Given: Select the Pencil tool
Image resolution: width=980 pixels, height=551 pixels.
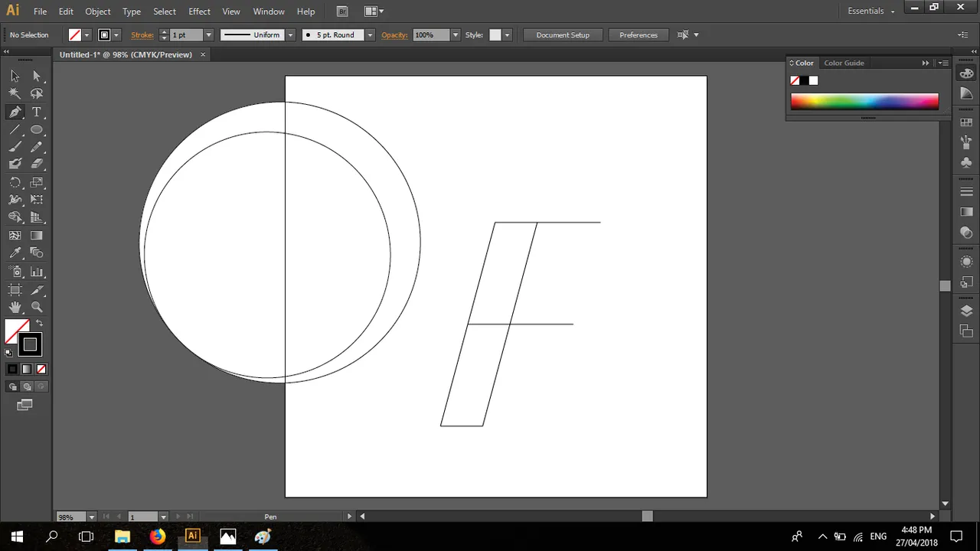Looking at the screenshot, I should 37,147.
